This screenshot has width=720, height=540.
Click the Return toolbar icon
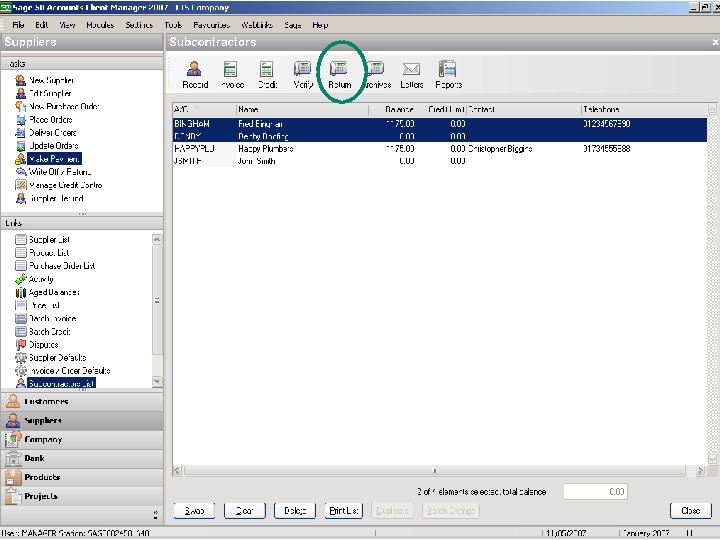tap(339, 75)
